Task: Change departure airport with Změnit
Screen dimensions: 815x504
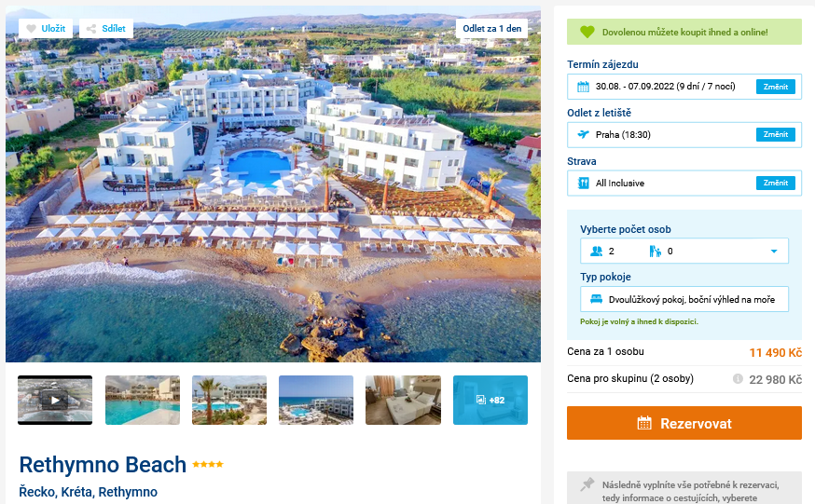Action: (x=776, y=134)
